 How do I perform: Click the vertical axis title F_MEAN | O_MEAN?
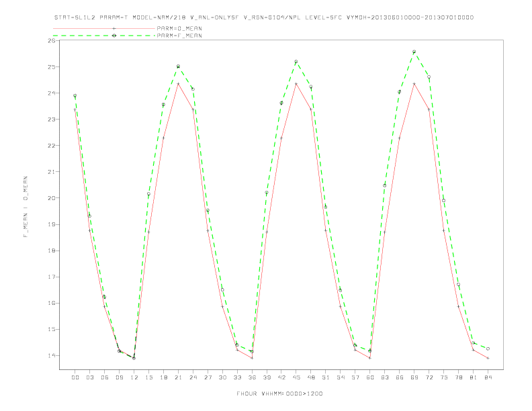26,207
